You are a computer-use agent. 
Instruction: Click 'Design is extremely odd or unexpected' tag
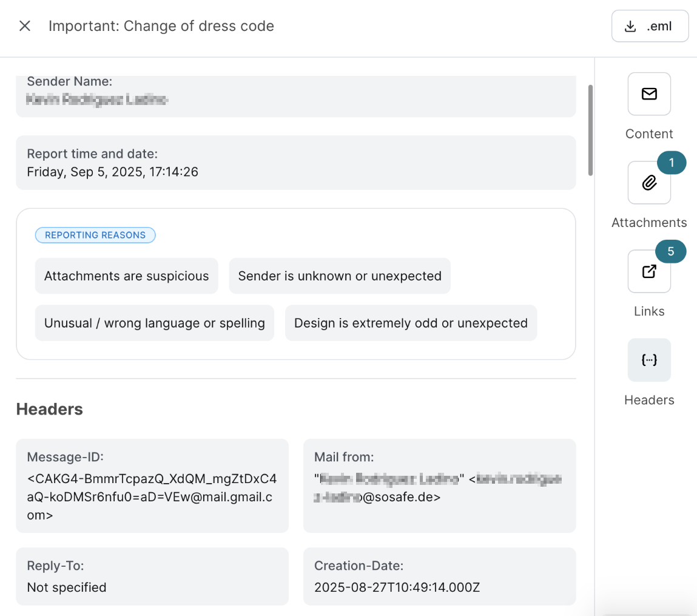point(411,323)
